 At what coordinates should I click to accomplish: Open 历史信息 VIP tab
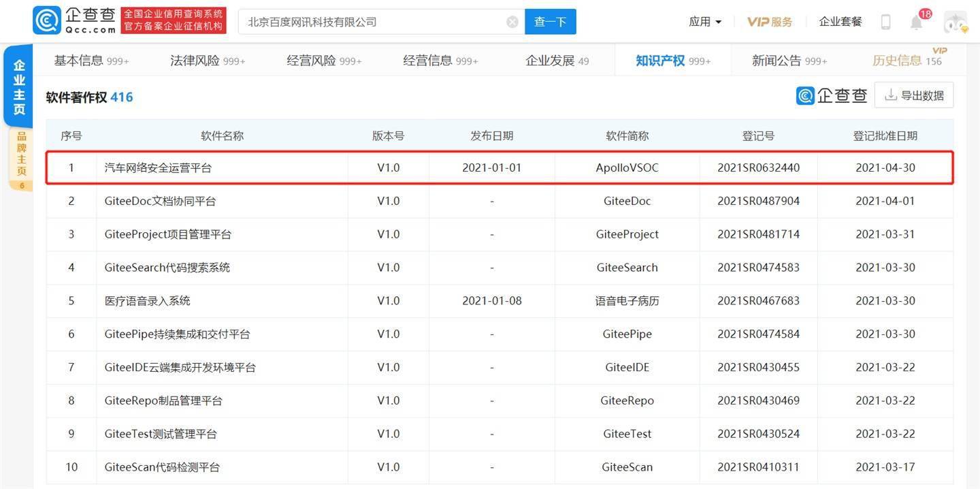point(908,59)
